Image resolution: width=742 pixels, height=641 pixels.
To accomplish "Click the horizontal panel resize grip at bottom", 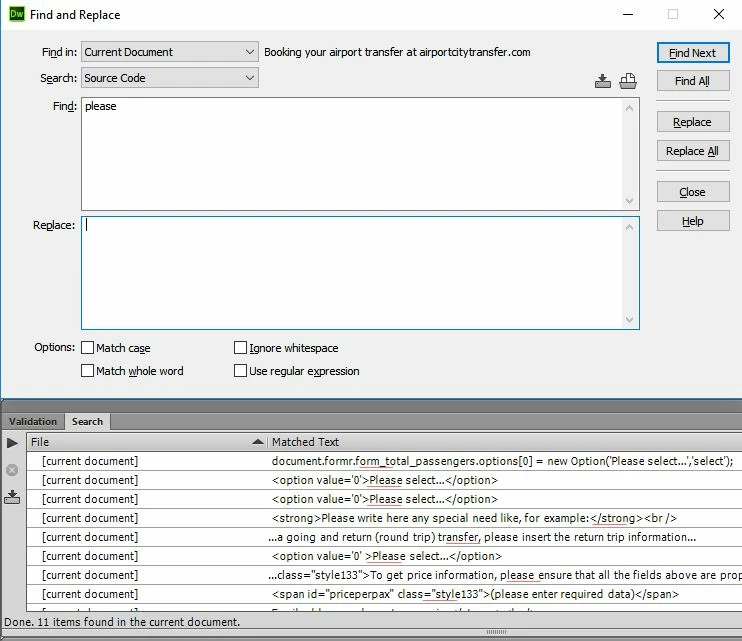I will [x=496, y=632].
